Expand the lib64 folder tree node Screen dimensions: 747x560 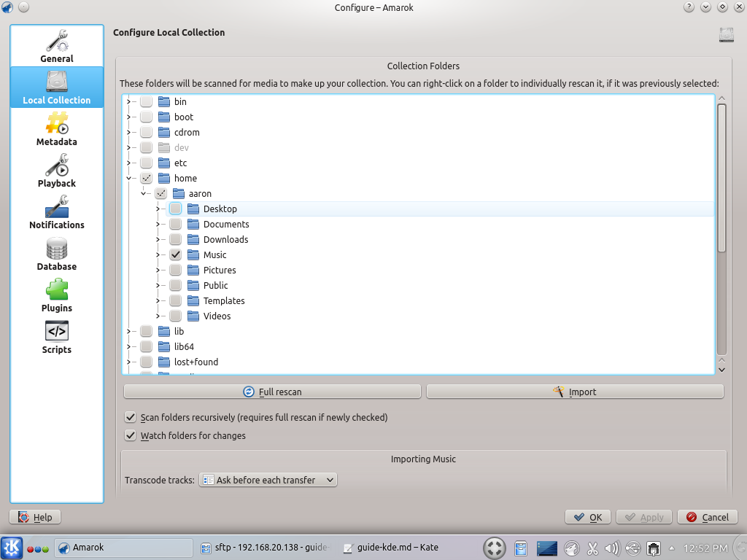(x=128, y=346)
